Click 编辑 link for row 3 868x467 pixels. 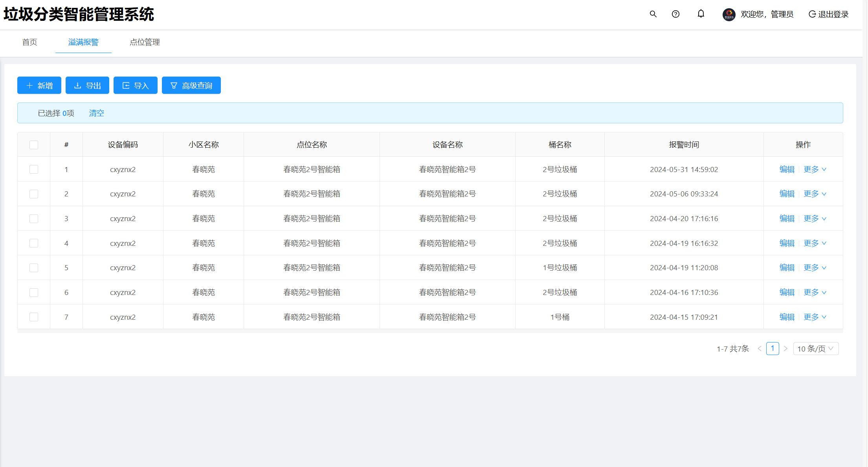[787, 218]
